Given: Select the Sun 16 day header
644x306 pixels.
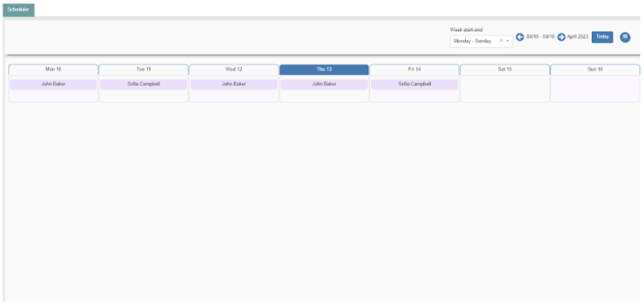Looking at the screenshot, I should point(595,69).
